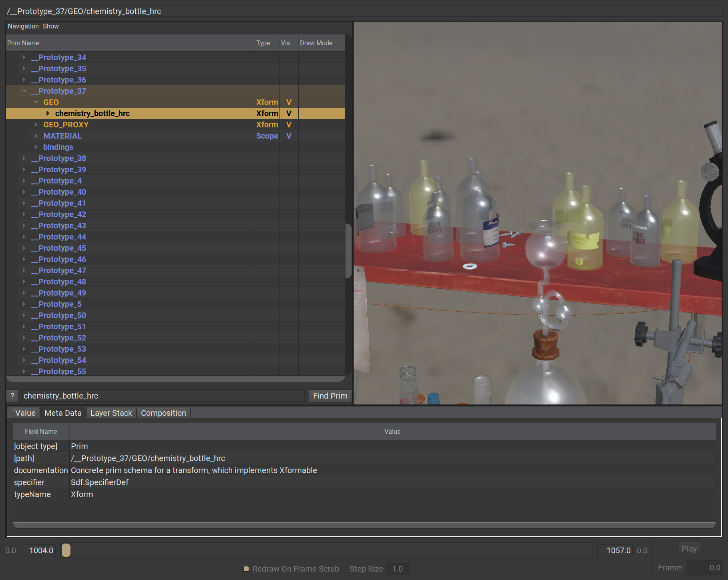Click the Find Prim button
Screen dimensions: 728x580
tap(330, 396)
